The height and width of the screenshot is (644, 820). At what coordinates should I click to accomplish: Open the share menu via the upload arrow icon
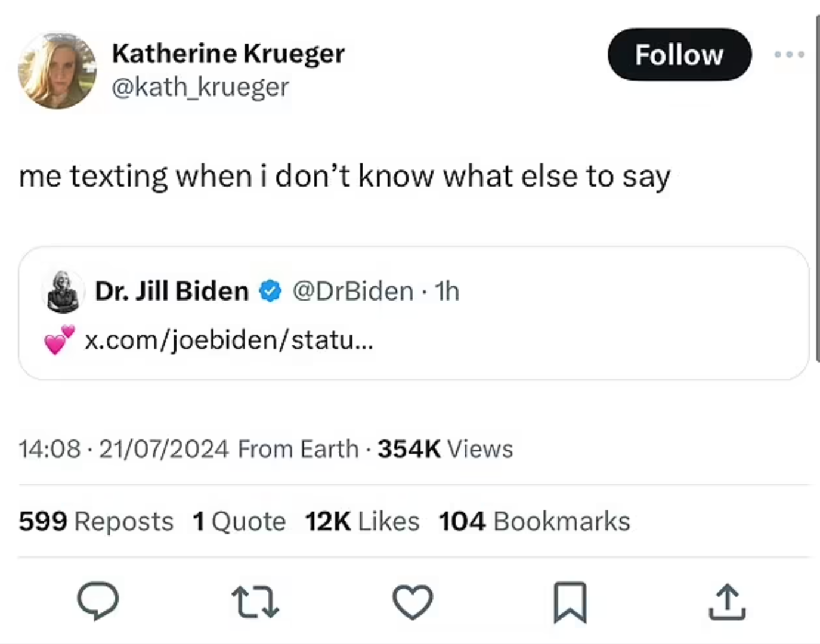[x=727, y=602]
